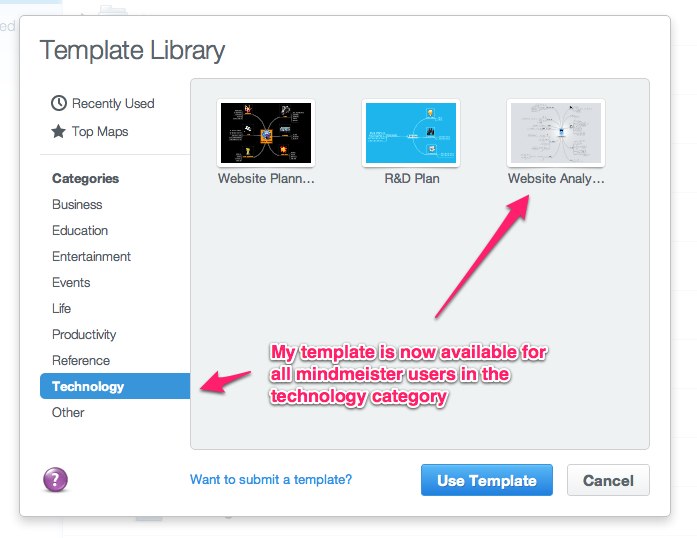
Task: Click the star icon beside Top Maps
Action: point(58,131)
